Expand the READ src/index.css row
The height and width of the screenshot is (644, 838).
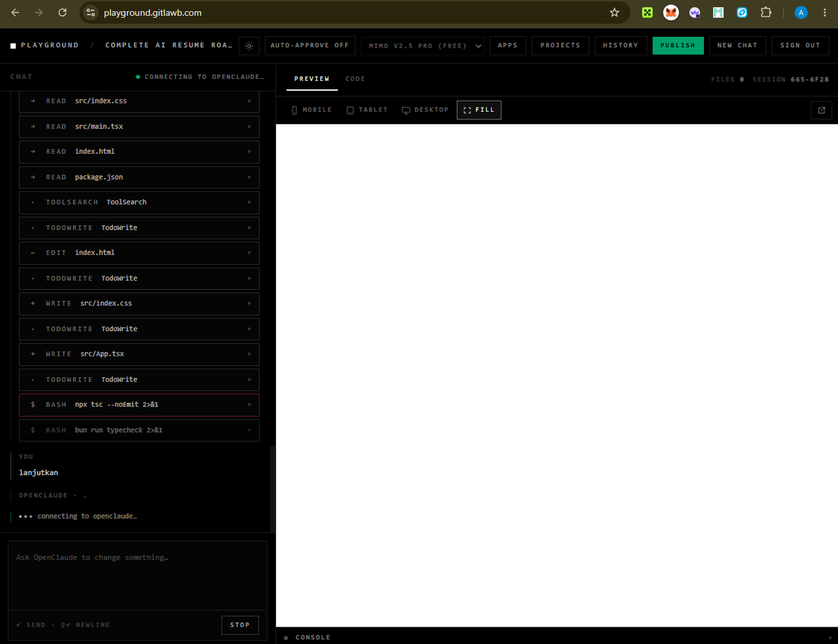point(139,101)
